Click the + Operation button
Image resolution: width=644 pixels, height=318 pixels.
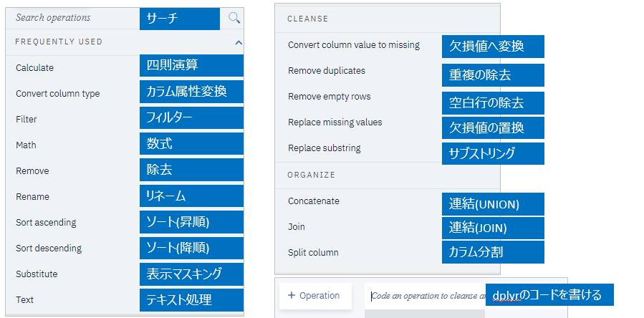click(x=315, y=296)
